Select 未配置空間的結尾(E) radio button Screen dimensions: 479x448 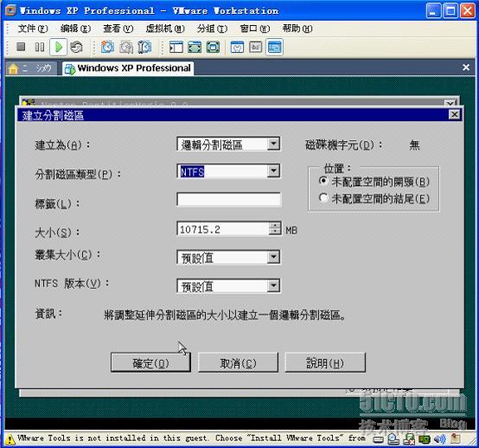[323, 198]
